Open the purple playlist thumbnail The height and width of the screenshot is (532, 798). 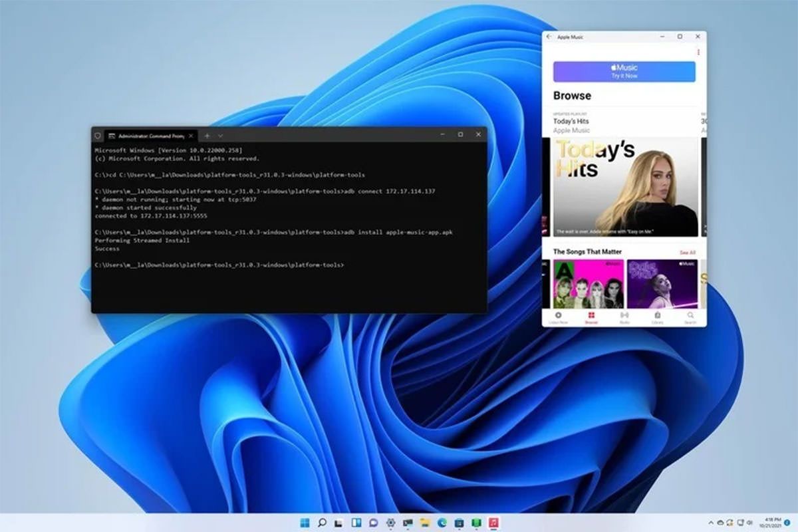point(662,284)
